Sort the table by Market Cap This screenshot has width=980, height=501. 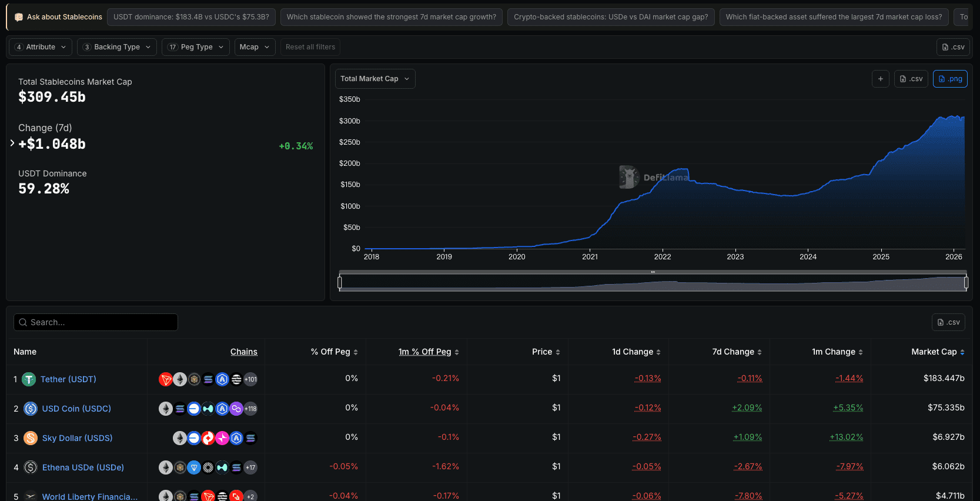tap(937, 352)
